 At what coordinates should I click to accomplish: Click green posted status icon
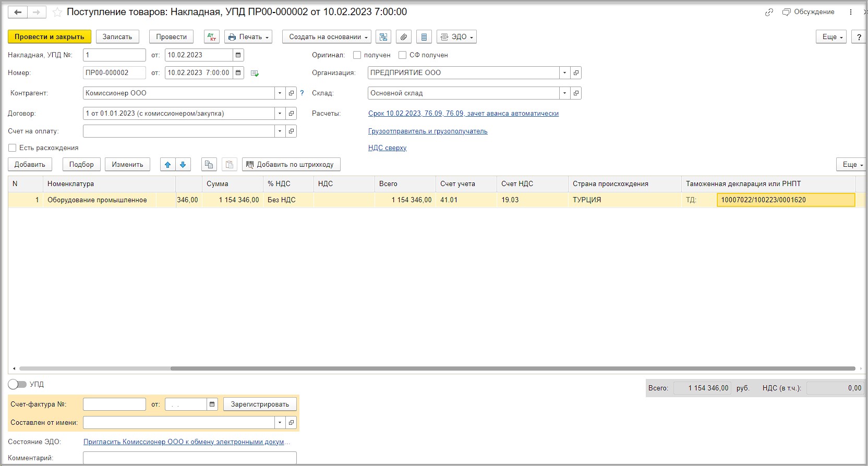coord(255,73)
